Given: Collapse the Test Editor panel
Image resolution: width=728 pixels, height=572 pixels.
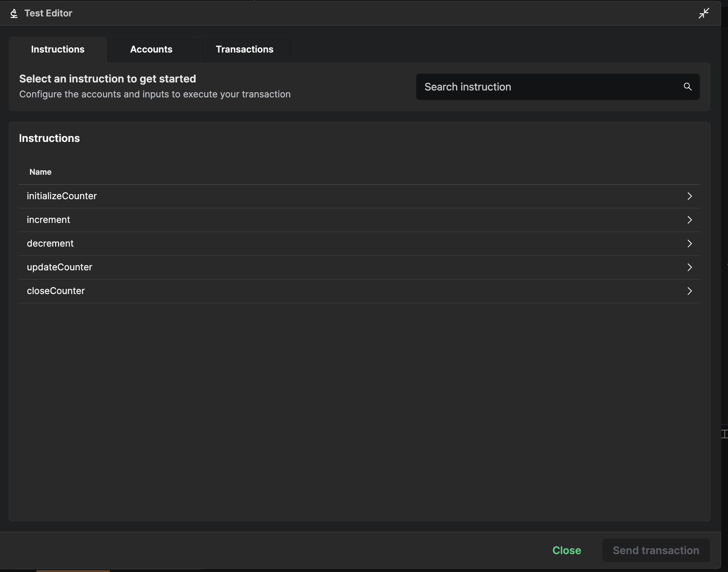Looking at the screenshot, I should [704, 13].
